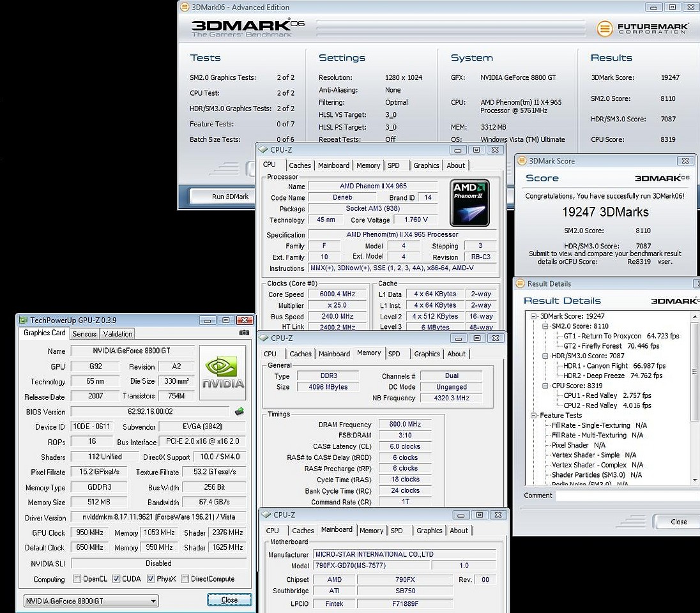Click Close in the Result Details window
The height and width of the screenshot is (613, 700).
(676, 522)
